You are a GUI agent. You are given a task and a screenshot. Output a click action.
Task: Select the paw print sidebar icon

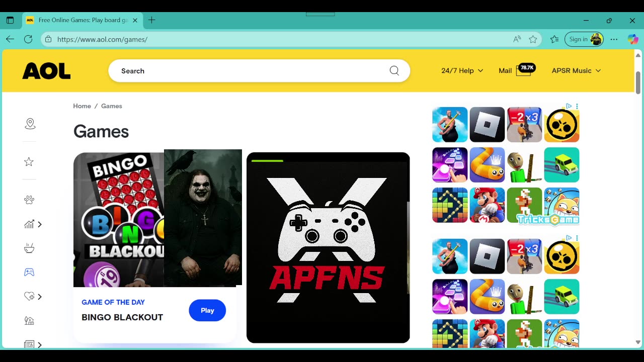[x=29, y=200]
